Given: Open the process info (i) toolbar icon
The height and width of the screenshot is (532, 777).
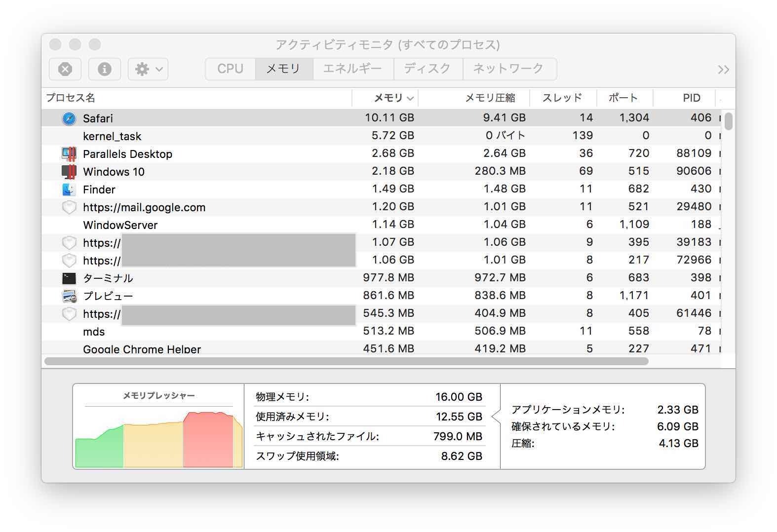Looking at the screenshot, I should pyautogui.click(x=105, y=69).
